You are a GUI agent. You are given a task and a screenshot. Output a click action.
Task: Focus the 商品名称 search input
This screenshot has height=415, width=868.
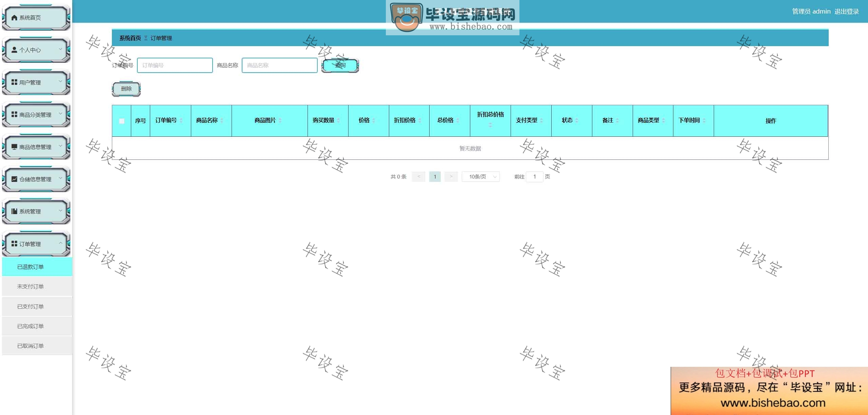280,65
